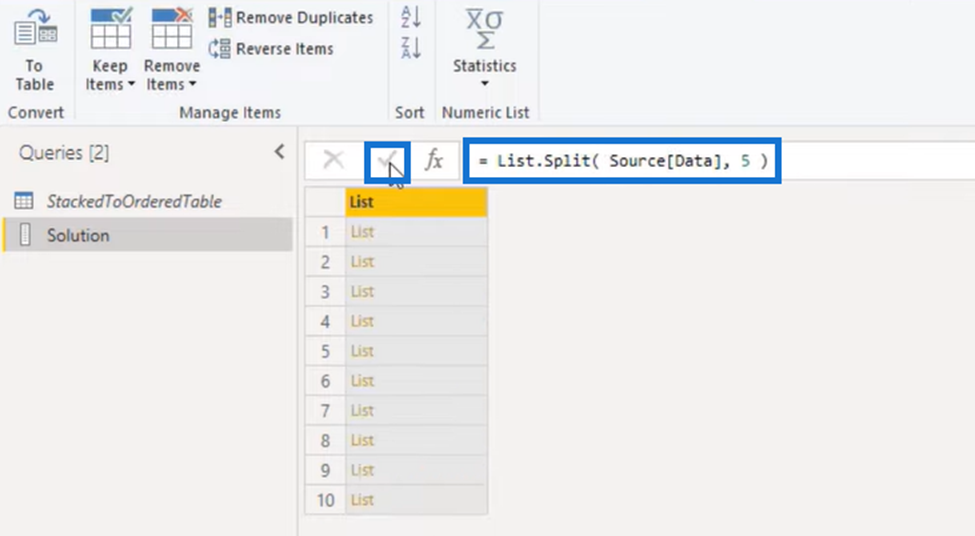The height and width of the screenshot is (536, 975).
Task: Sort list ascending A to Z
Action: tap(411, 17)
